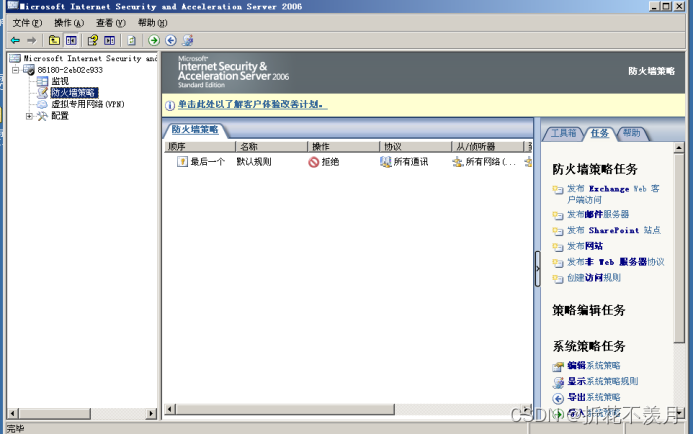Click the Refresh toolbar icon
The width and height of the screenshot is (693, 435).
[131, 40]
